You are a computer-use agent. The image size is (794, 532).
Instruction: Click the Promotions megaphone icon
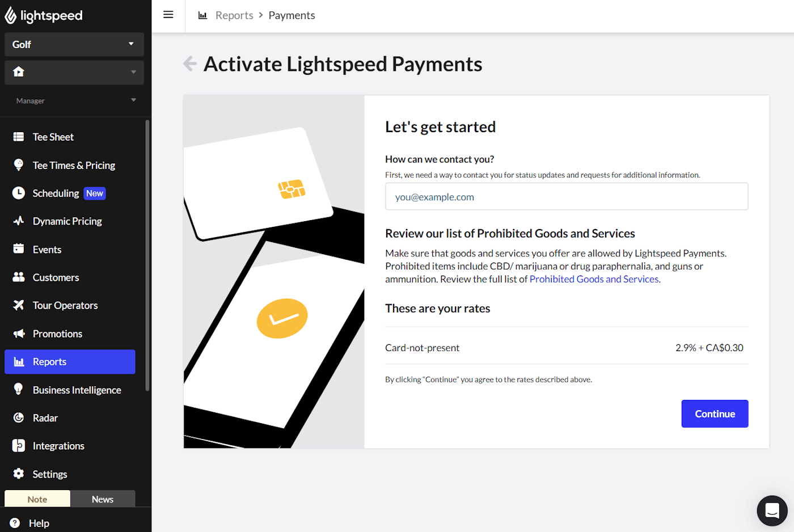click(19, 333)
